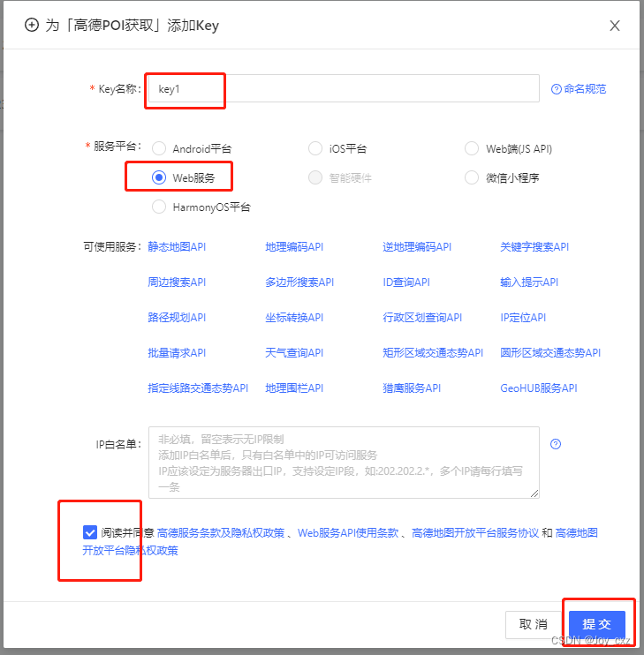Click the 提交 submit button

point(597,624)
